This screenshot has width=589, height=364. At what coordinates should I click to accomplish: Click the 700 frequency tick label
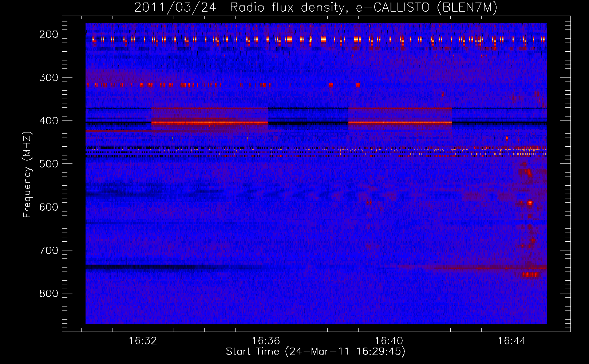coord(49,250)
